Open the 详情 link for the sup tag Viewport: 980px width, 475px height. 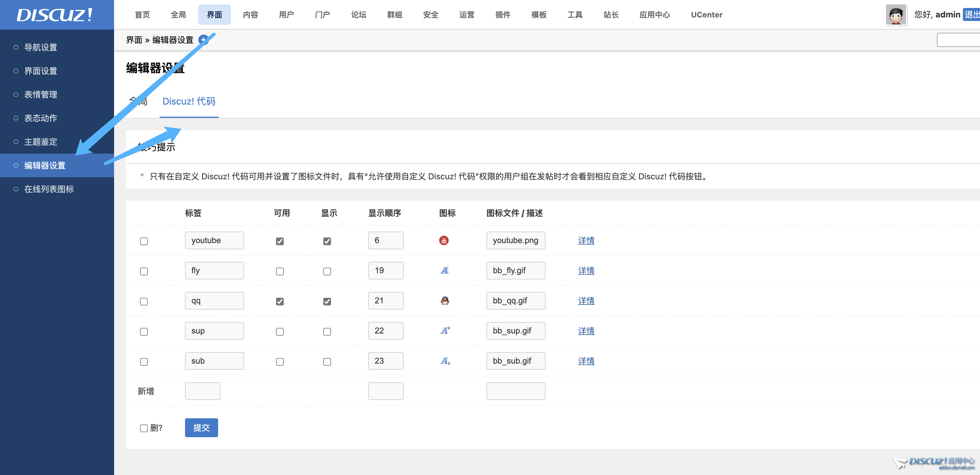(x=586, y=331)
